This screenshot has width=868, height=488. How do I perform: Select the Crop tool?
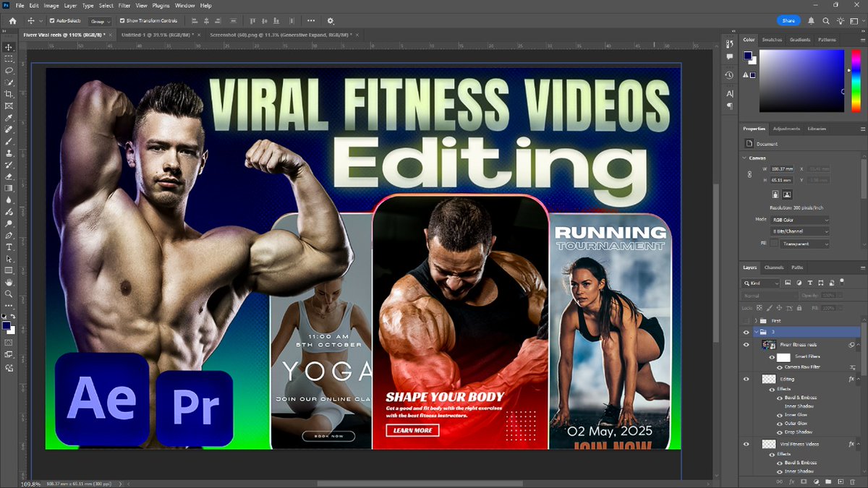click(9, 94)
